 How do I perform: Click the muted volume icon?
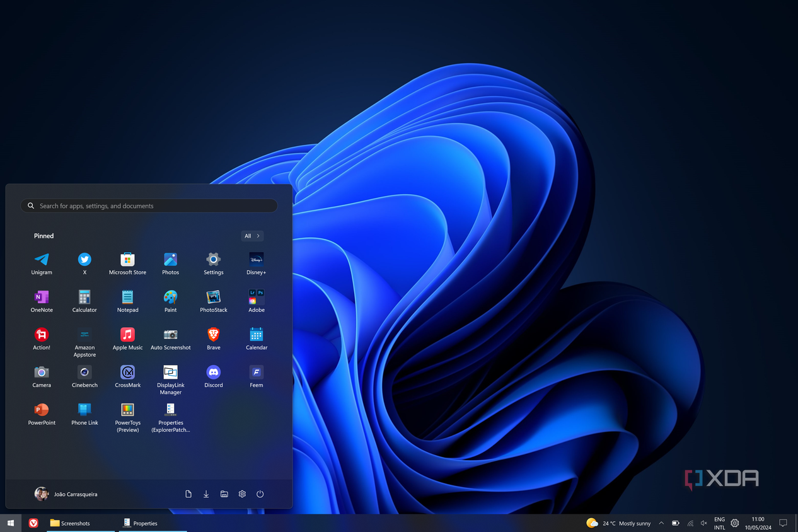click(704, 523)
